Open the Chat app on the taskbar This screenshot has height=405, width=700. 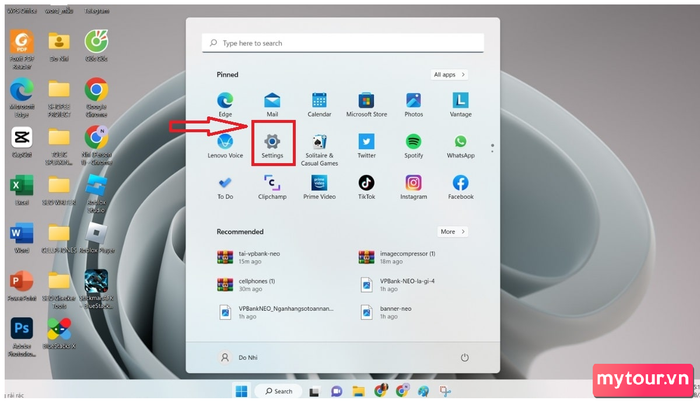[336, 392]
